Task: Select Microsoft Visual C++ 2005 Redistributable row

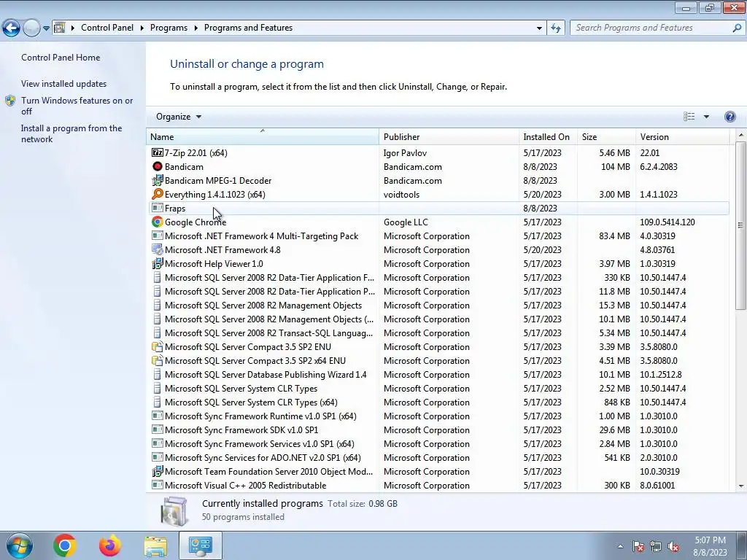Action: click(438, 485)
